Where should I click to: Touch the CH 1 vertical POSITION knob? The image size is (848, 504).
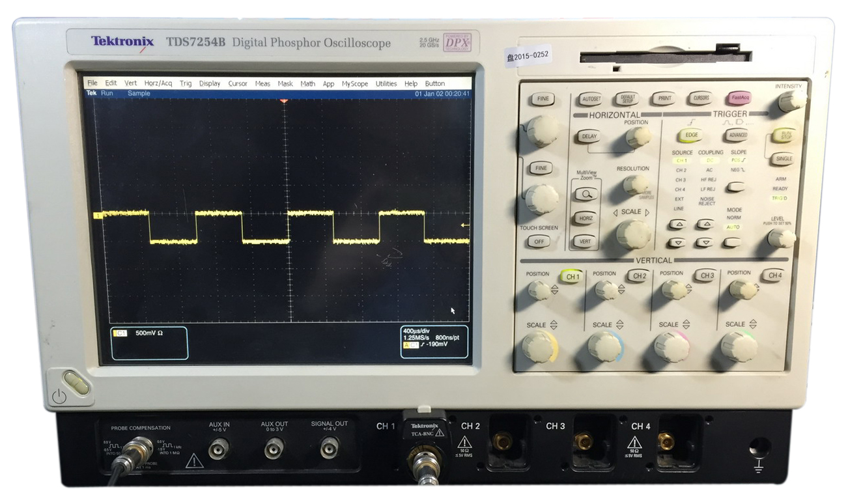click(x=539, y=290)
